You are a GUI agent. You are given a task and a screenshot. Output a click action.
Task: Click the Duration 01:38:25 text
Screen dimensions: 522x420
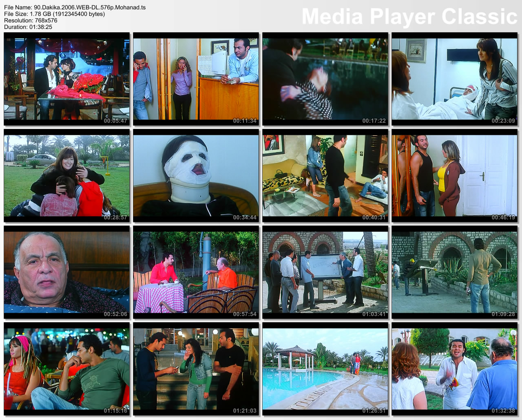click(x=28, y=27)
